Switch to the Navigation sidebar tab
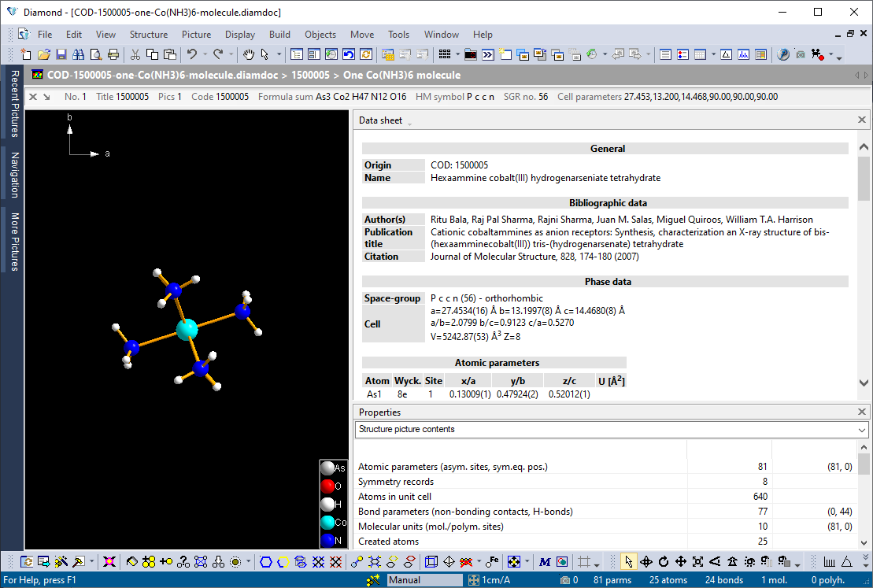The image size is (873, 588). pyautogui.click(x=11, y=173)
